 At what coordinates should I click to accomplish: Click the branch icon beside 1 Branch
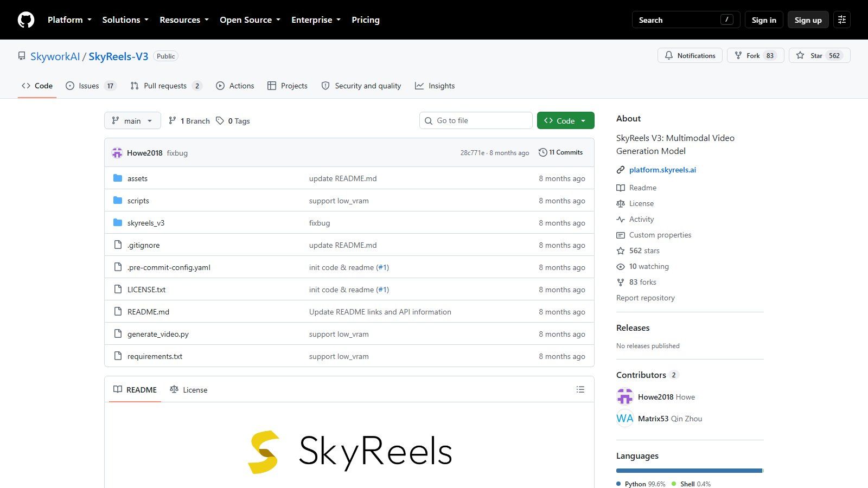(173, 120)
